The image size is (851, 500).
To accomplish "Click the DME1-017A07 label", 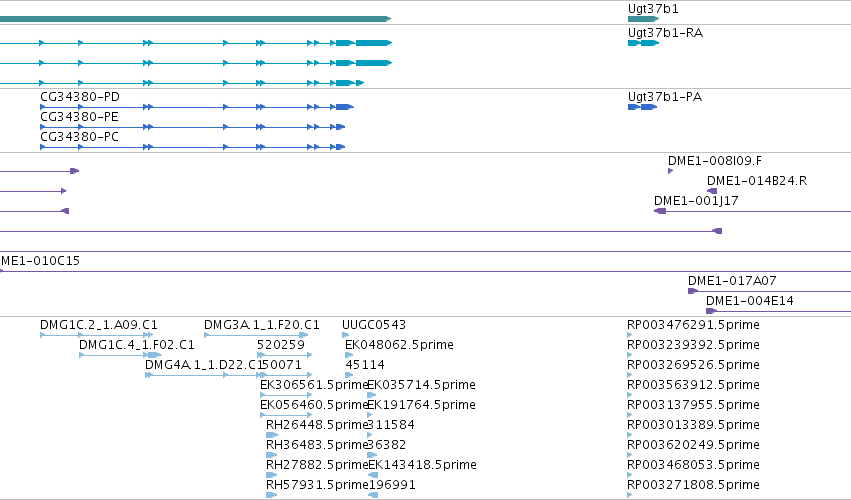I will click(x=732, y=281).
